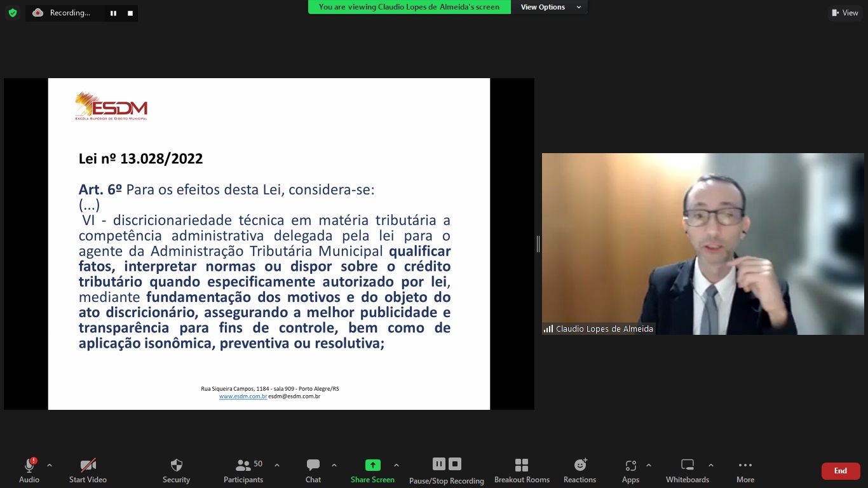This screenshot has width=868, height=488.
Task: Click the green encryption shield icon
Action: 12,13
